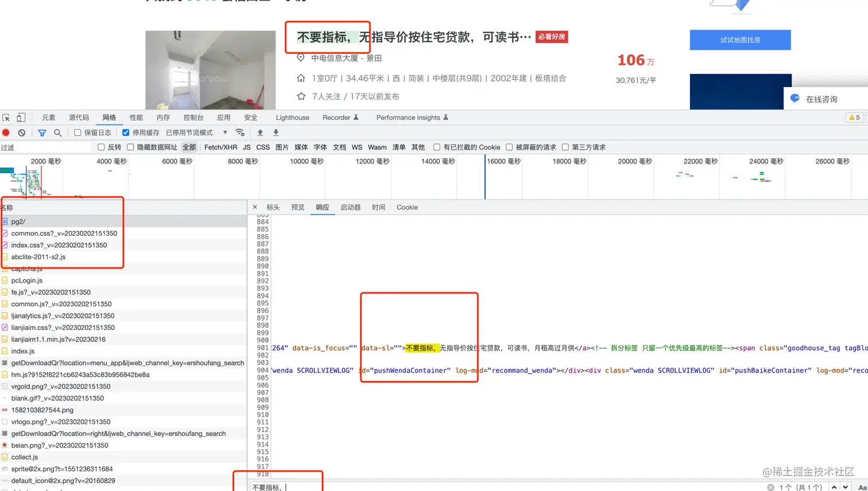Uncheck 停用缓存 checkbox
868x491 pixels.
coord(126,133)
